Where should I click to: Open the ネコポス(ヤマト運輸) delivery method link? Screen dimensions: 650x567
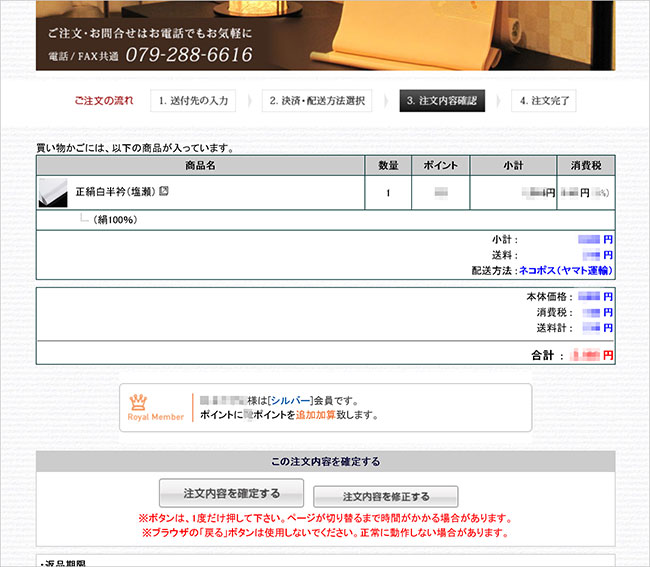click(x=565, y=270)
